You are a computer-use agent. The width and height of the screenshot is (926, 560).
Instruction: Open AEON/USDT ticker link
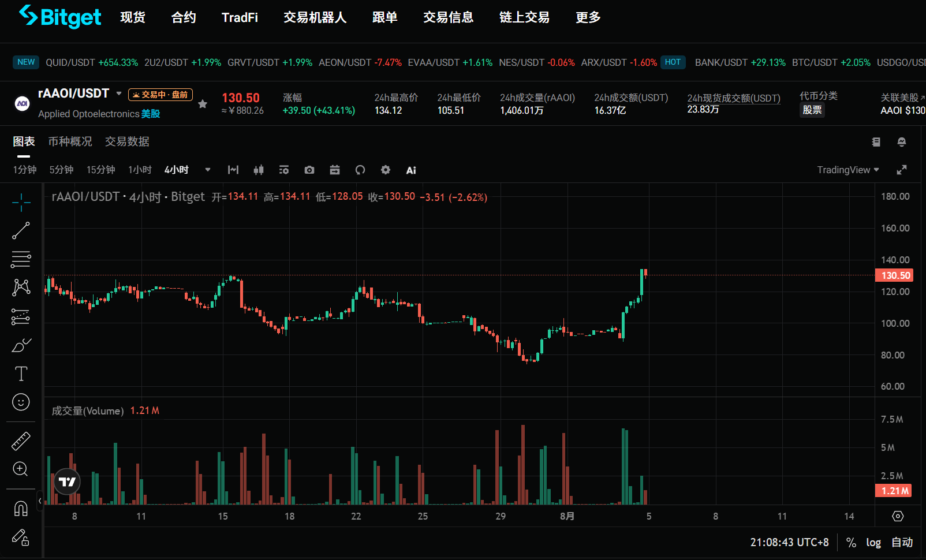click(360, 62)
